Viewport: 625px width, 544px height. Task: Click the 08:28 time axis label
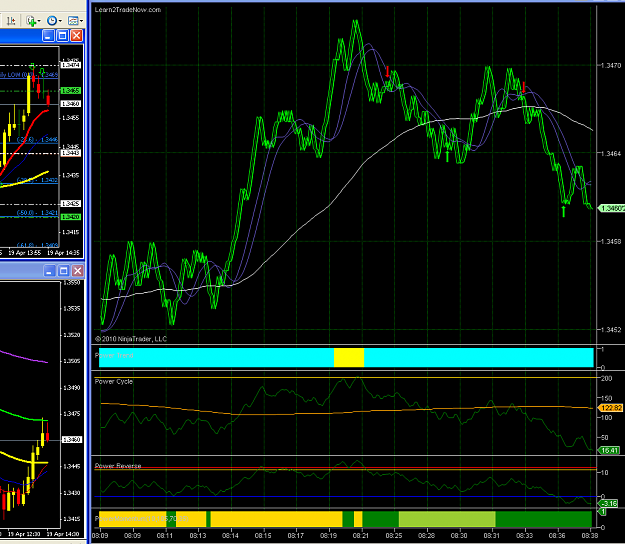[x=426, y=536]
